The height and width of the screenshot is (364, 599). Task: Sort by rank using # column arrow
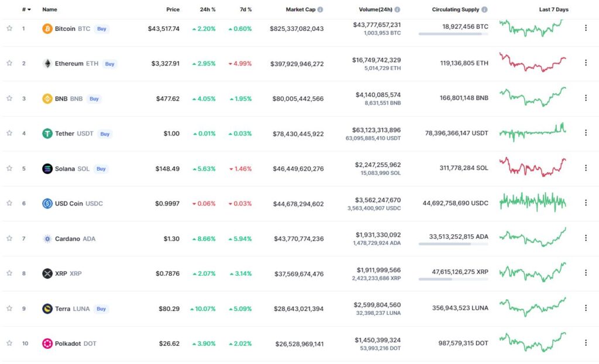[27, 9]
